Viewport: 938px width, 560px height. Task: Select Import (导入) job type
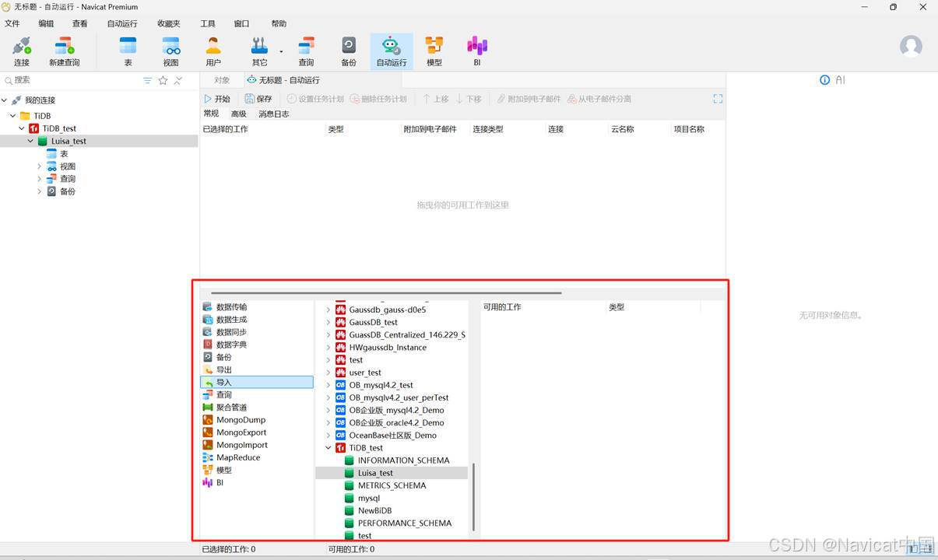257,383
